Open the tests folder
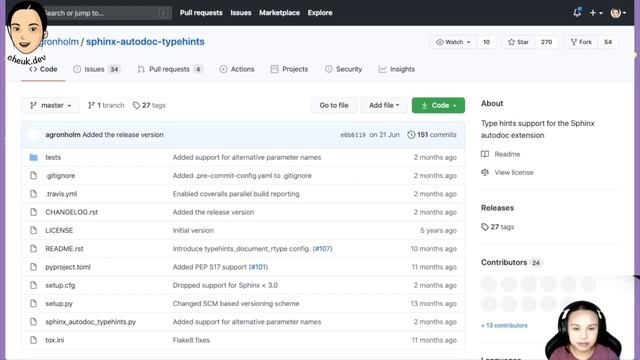The image size is (640, 360). [x=53, y=157]
